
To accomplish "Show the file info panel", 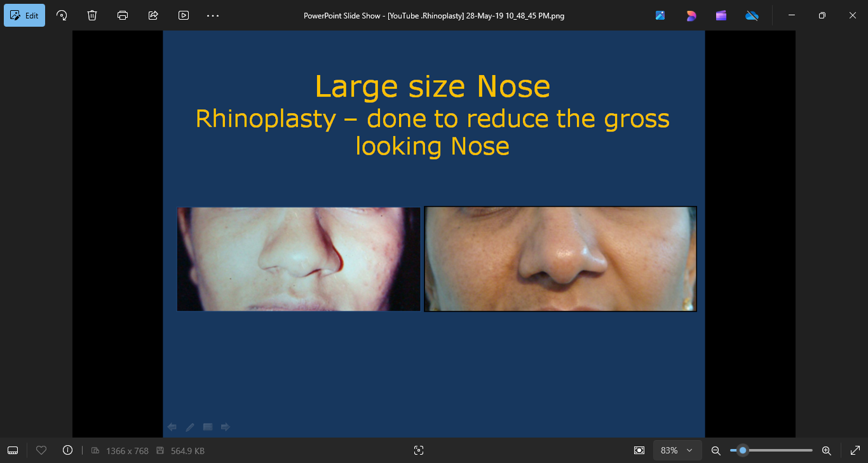I will [67, 450].
